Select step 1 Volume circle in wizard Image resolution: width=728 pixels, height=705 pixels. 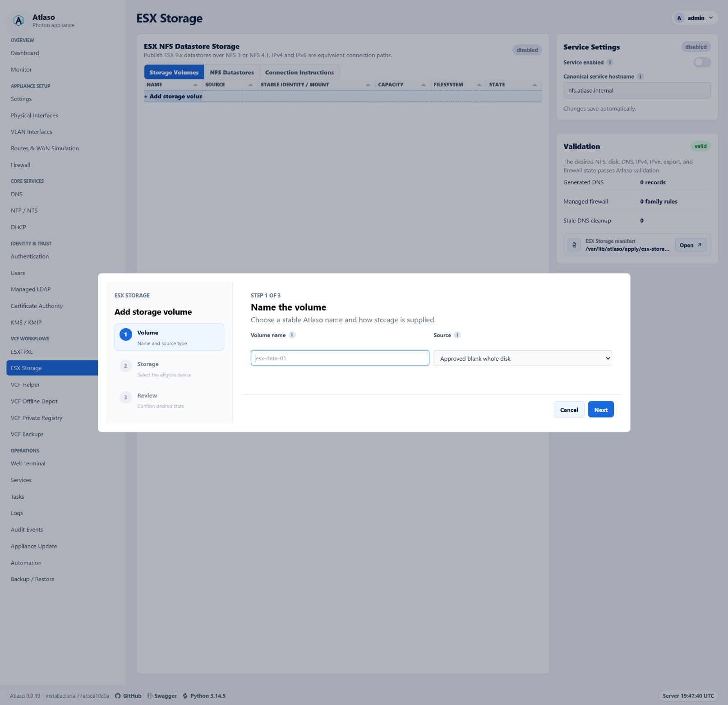coord(125,334)
